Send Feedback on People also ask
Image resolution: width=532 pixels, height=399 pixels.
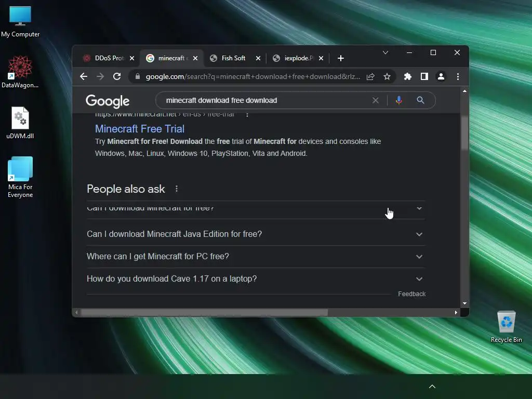coord(411,294)
